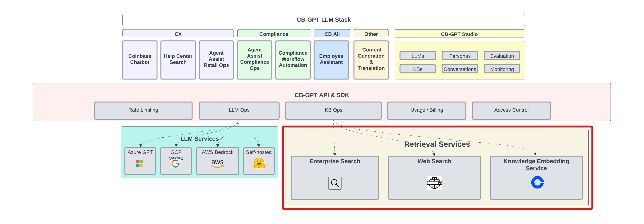Viewport: 644px width, 224px height.
Task: Click the hugging face emoji under Self-hosted
Action: (259, 163)
